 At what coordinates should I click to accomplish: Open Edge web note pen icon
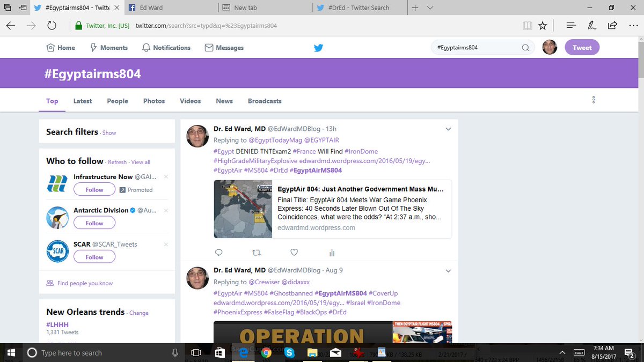[592, 25]
